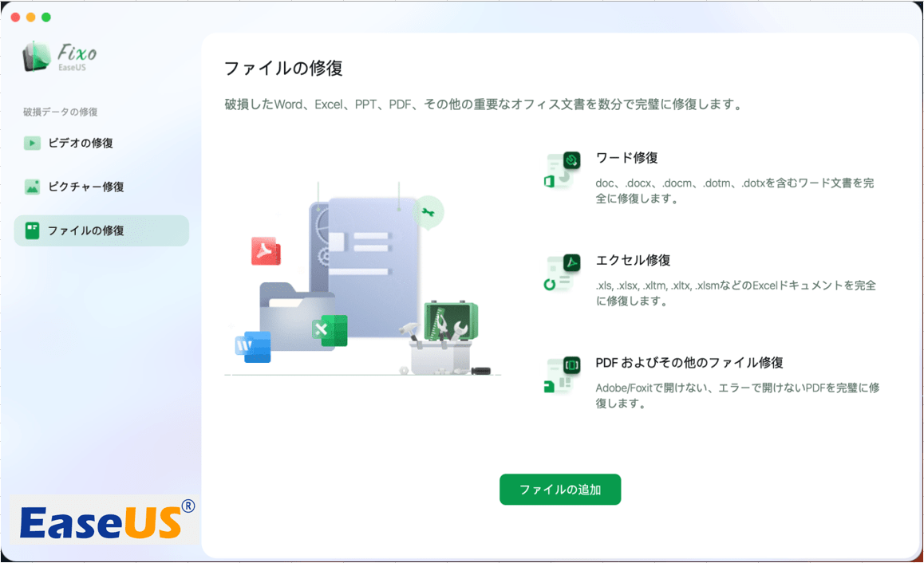924x563 pixels.
Task: Click the EaseUS logo at bottom left
Action: pyautogui.click(x=101, y=520)
